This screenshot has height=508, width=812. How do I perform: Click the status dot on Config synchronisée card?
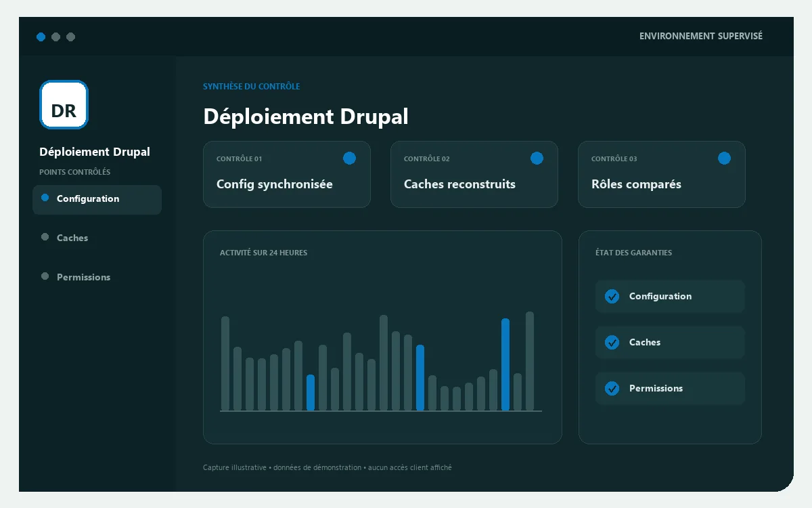click(349, 158)
